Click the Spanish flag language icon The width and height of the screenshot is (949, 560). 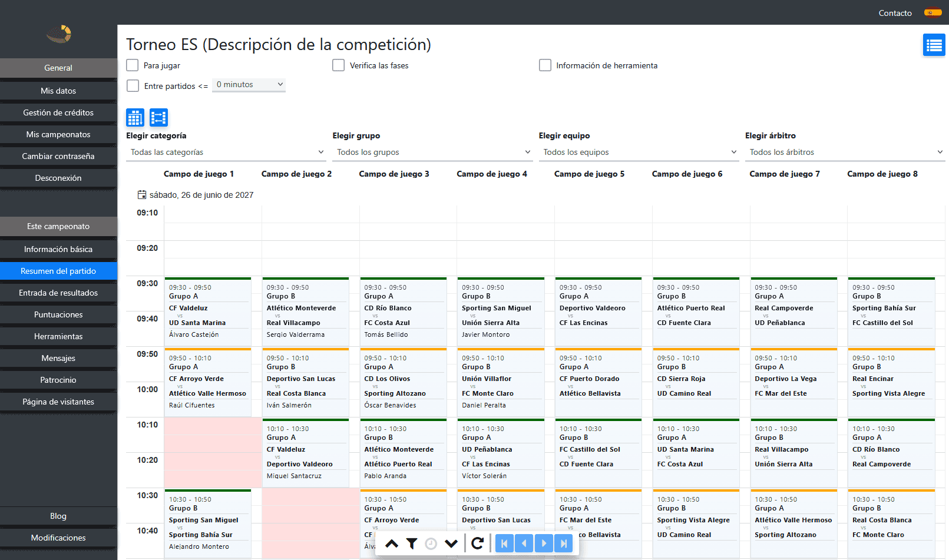tap(933, 12)
